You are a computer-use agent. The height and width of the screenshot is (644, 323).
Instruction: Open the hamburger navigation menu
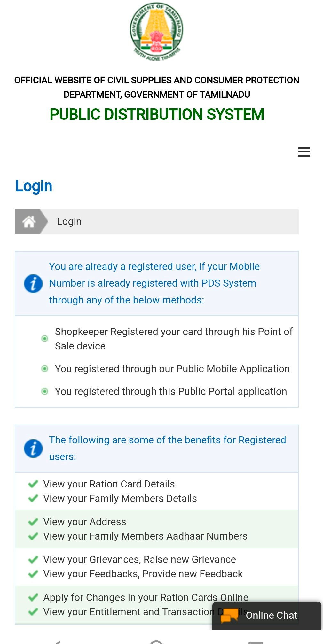click(x=303, y=151)
